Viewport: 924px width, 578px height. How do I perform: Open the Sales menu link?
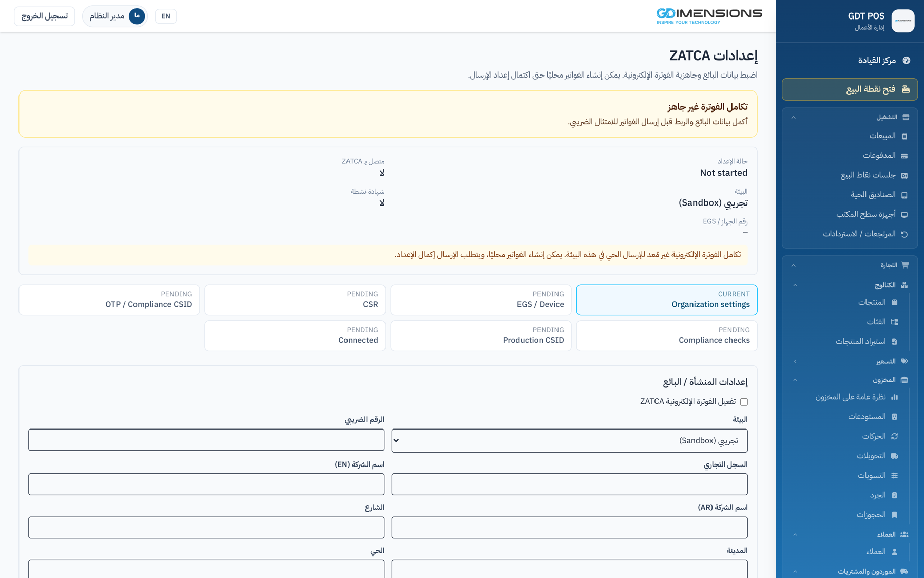coord(882,136)
